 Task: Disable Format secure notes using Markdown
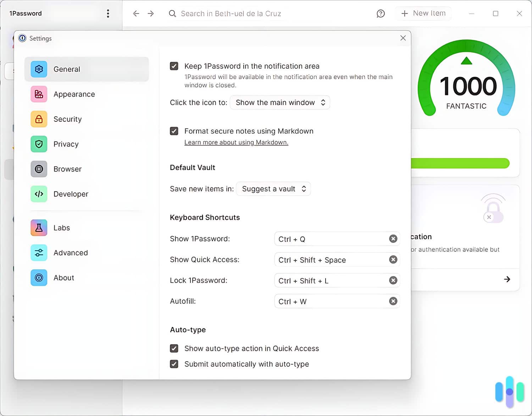point(174,131)
